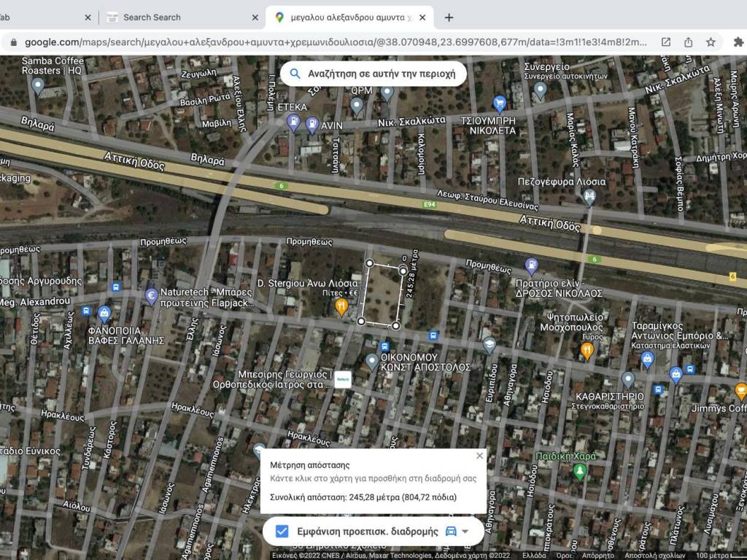Viewport: 747px width, 560px height.
Task: Click the Πεζογέφυρα Λιόσια transit marker
Action: click(589, 197)
